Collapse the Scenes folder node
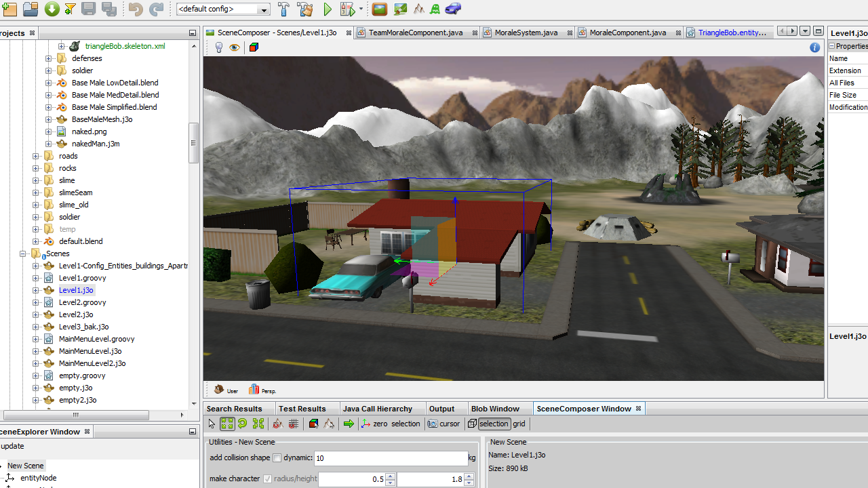Image resolution: width=868 pixels, height=488 pixels. click(24, 253)
